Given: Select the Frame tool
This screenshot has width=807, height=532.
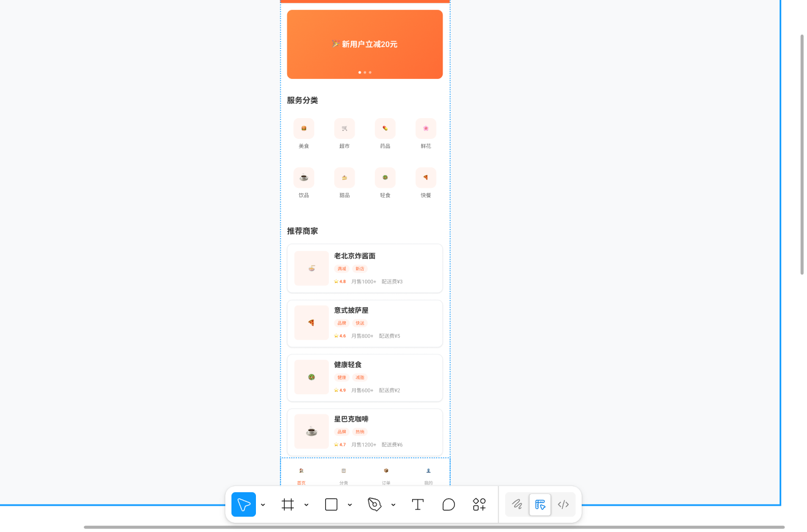Looking at the screenshot, I should (x=288, y=504).
